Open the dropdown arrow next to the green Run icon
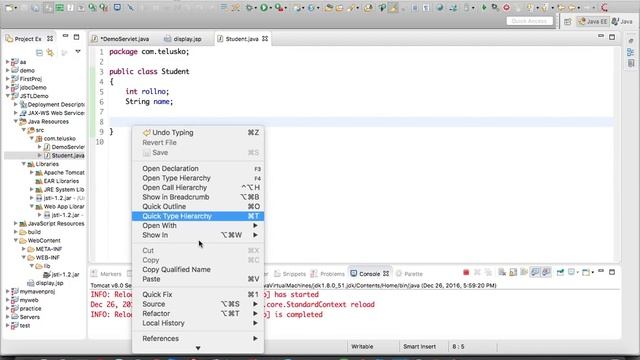 (x=271, y=8)
